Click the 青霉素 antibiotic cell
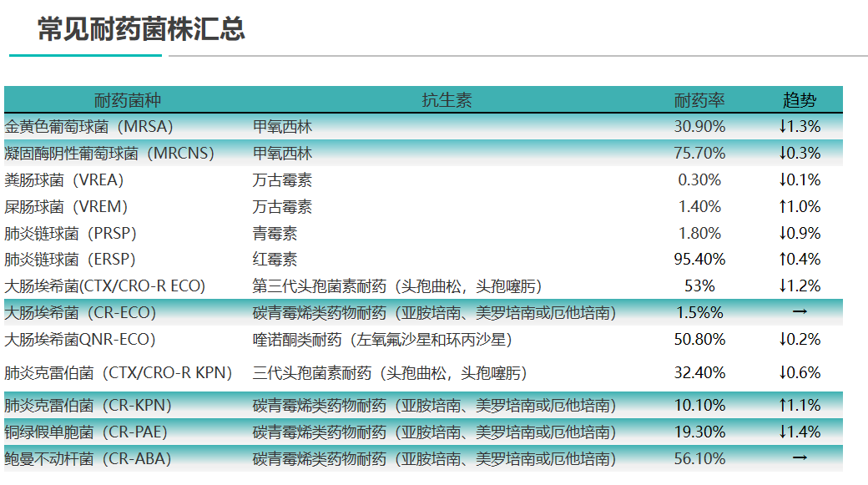Screen dimensions: 868x485 [x=275, y=233]
